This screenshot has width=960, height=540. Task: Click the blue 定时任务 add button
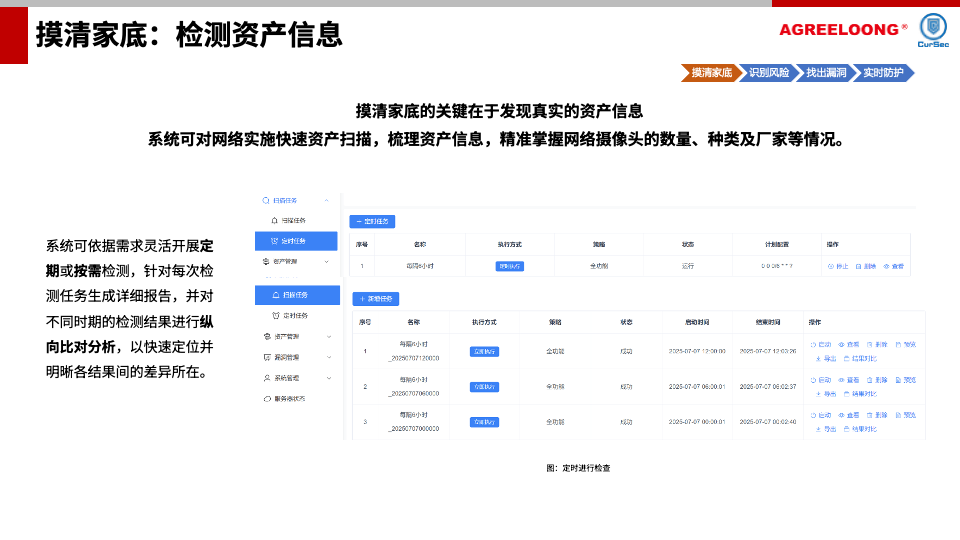point(372,222)
